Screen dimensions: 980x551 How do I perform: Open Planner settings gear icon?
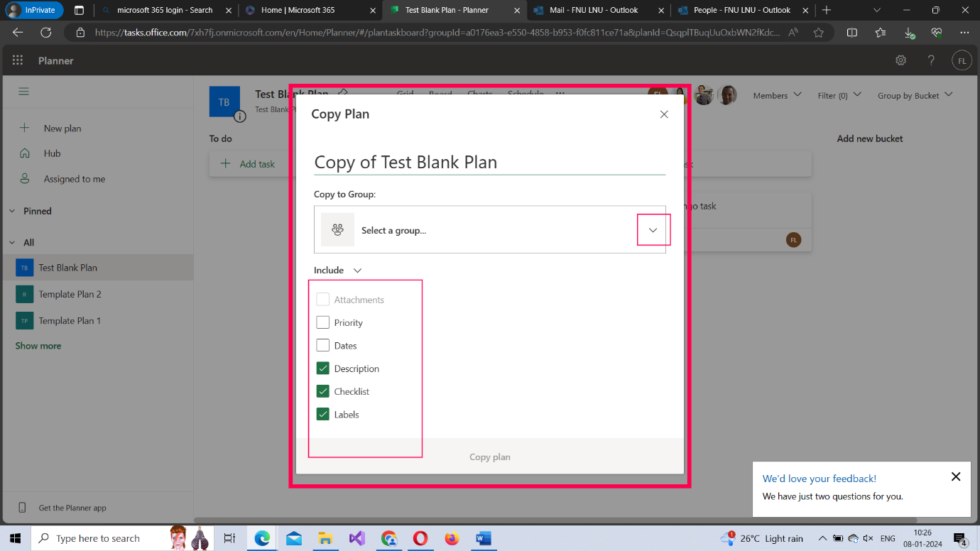click(900, 60)
